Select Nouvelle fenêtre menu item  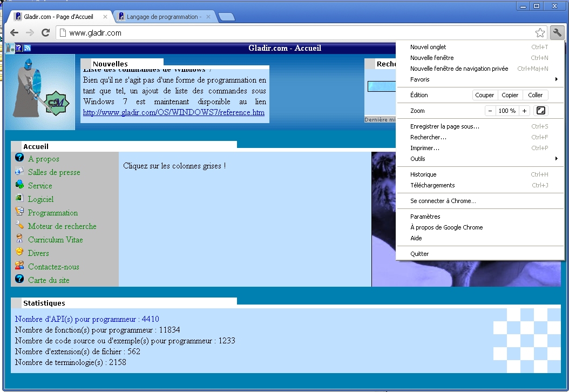(x=480, y=58)
